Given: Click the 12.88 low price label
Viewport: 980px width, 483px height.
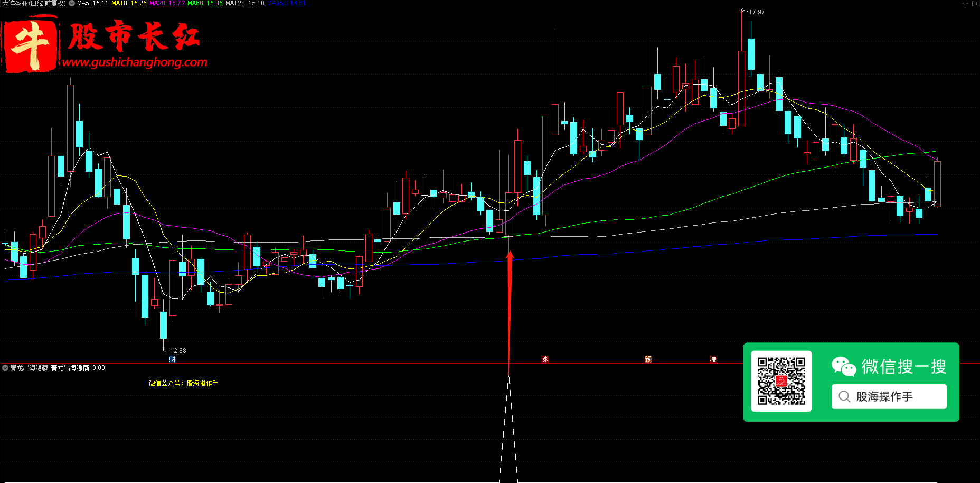Looking at the screenshot, I should click(x=178, y=351).
